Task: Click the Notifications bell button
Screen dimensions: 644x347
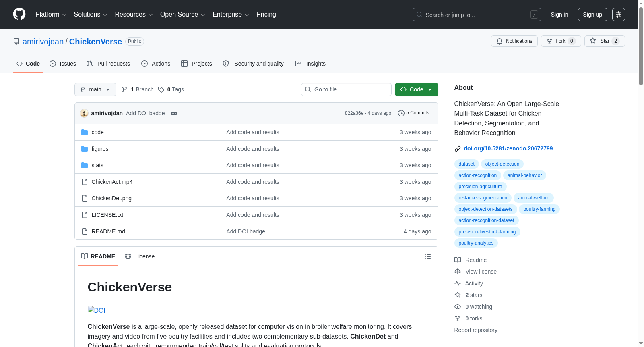Action: (x=514, y=41)
